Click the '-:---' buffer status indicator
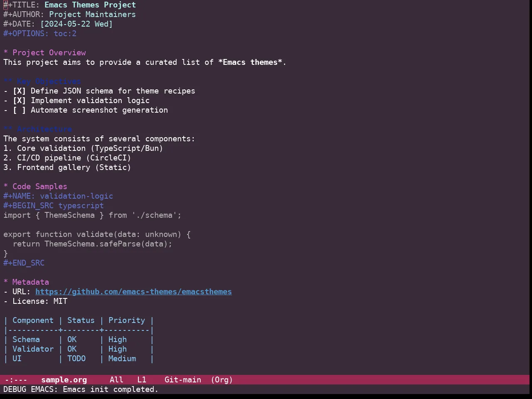Viewport: 532px width, 399px height. (x=16, y=380)
